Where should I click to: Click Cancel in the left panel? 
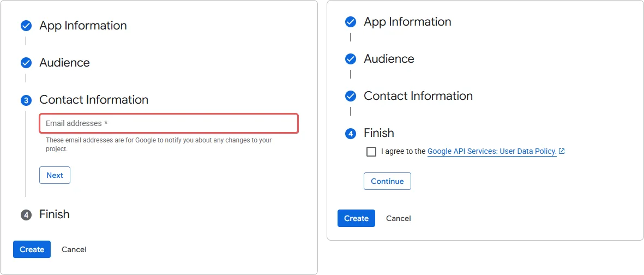click(74, 249)
